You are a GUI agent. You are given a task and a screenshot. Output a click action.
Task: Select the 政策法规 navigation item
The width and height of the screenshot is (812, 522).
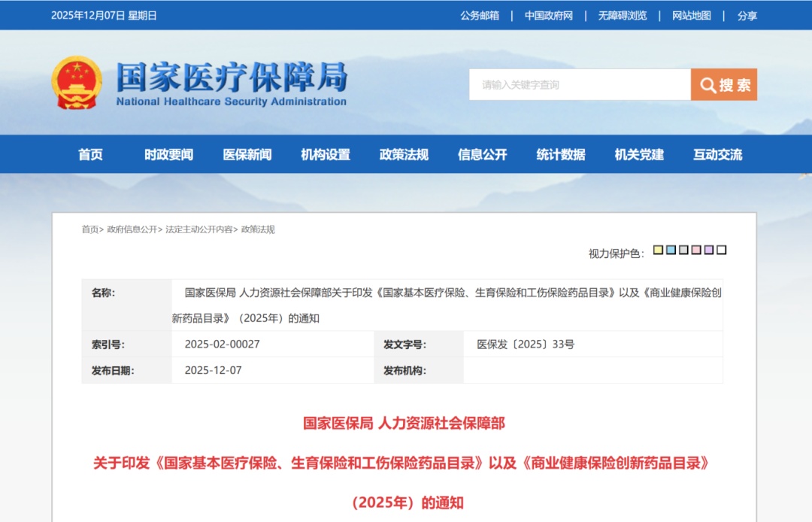pos(402,154)
